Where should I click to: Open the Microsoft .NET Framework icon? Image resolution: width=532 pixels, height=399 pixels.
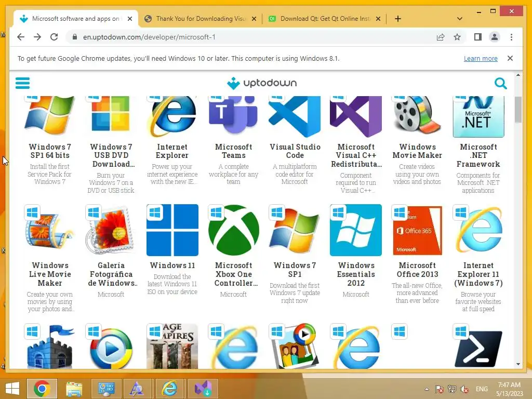[x=478, y=117]
